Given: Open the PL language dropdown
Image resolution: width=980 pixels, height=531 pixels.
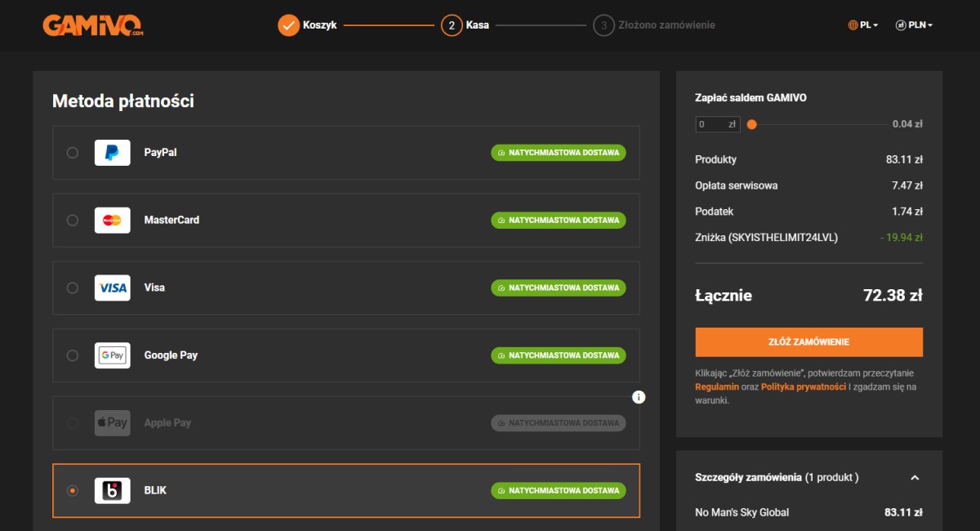Looking at the screenshot, I should click(x=863, y=25).
